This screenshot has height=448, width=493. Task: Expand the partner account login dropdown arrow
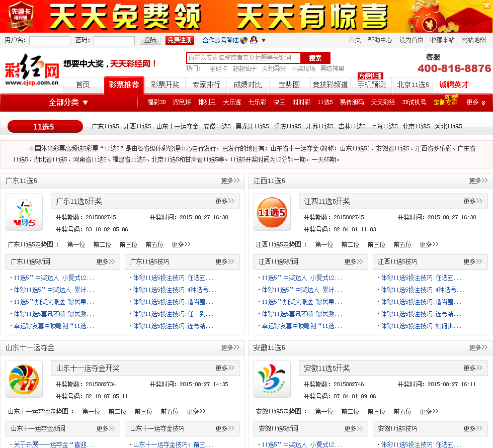264,40
